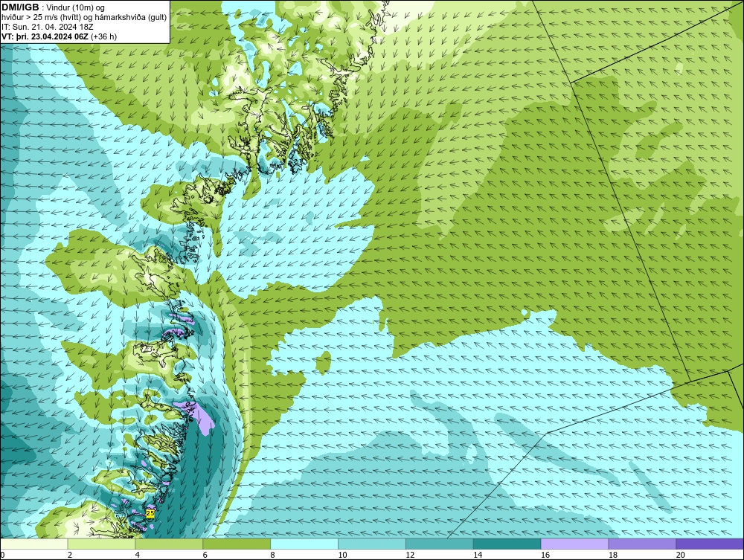Select the green 4–6 m/s legend swatch
This screenshot has width=744, height=560.
(x=169, y=544)
